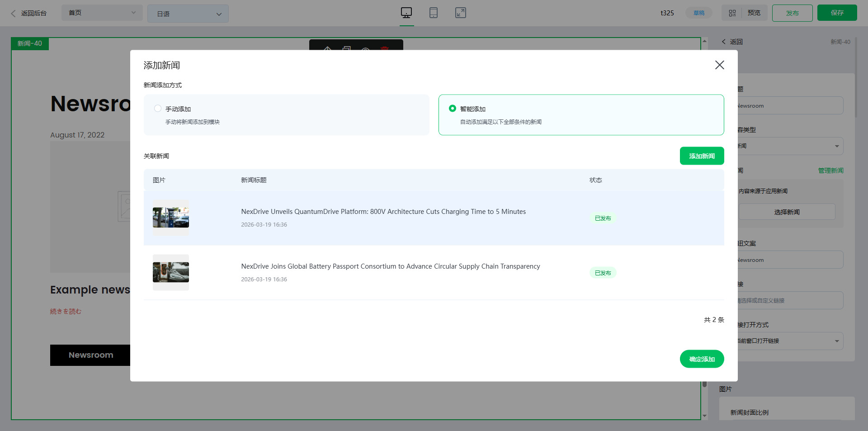Switch to desktop preview icon
This screenshot has height=431, width=868.
[x=406, y=13]
